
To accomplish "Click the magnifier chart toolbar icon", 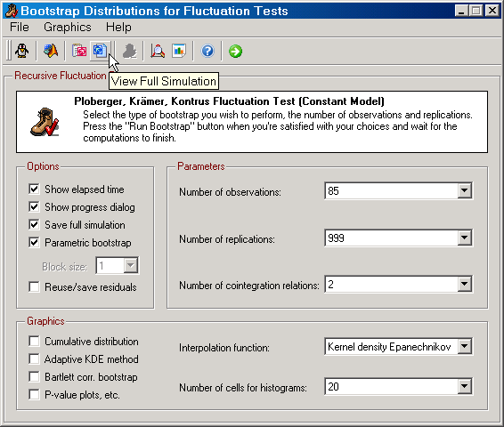I will 158,51.
